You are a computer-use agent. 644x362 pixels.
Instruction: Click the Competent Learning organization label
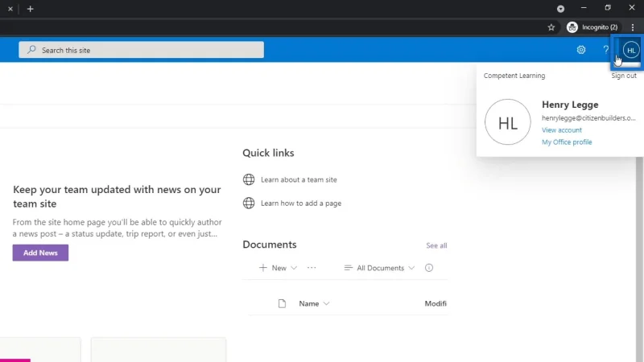pos(514,76)
